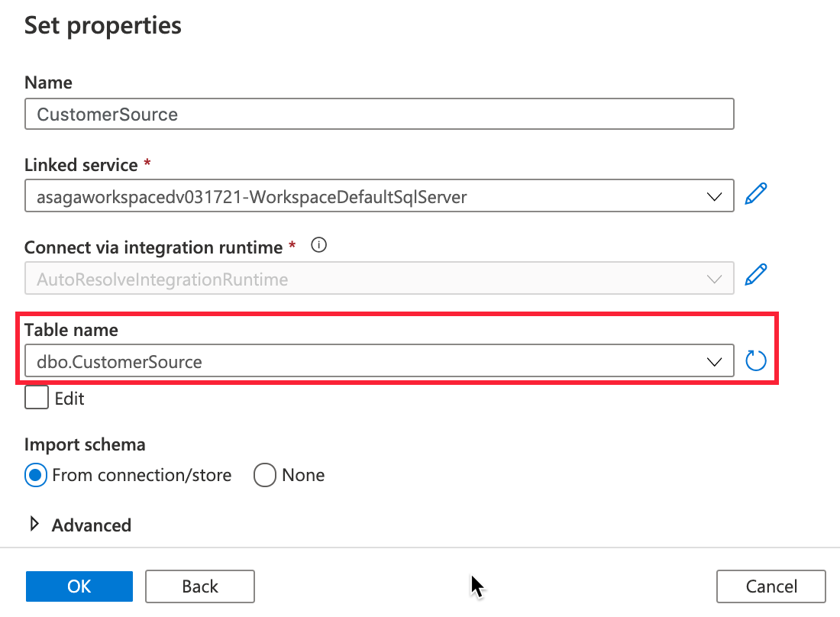Select From connection/store import schema
This screenshot has height=617, width=840.
point(35,475)
